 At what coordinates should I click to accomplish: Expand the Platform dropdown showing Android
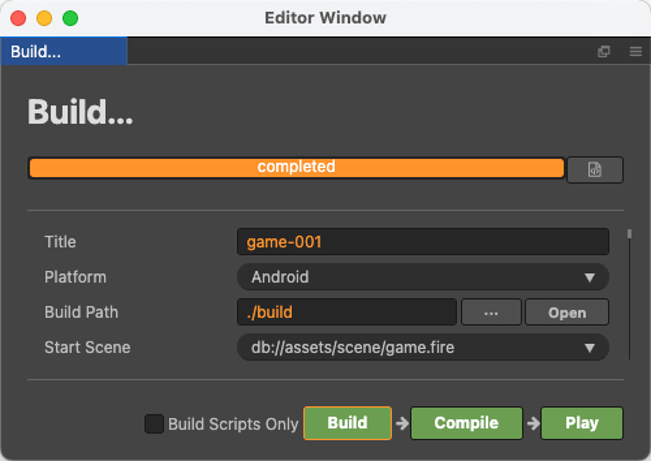click(x=422, y=277)
